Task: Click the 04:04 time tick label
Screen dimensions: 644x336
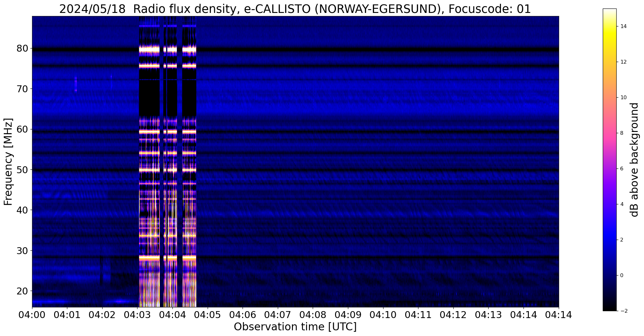Action: click(x=172, y=314)
